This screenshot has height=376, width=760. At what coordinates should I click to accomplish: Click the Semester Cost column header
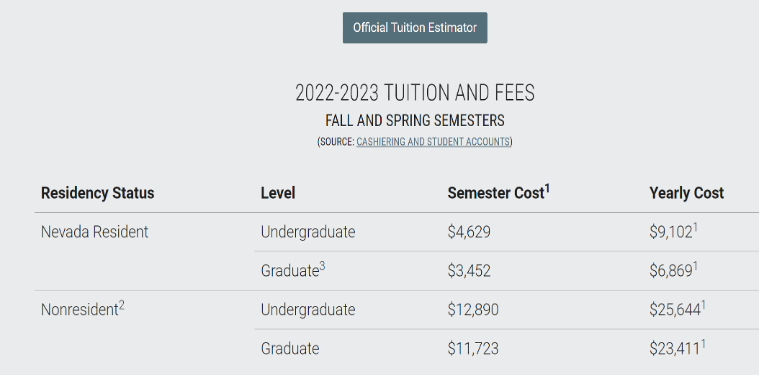click(x=498, y=193)
